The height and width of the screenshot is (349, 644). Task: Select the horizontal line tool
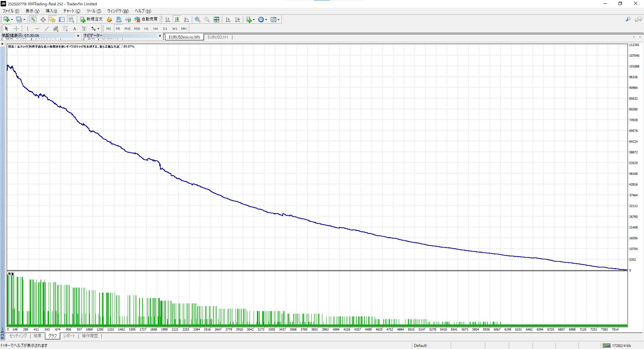pyautogui.click(x=37, y=29)
